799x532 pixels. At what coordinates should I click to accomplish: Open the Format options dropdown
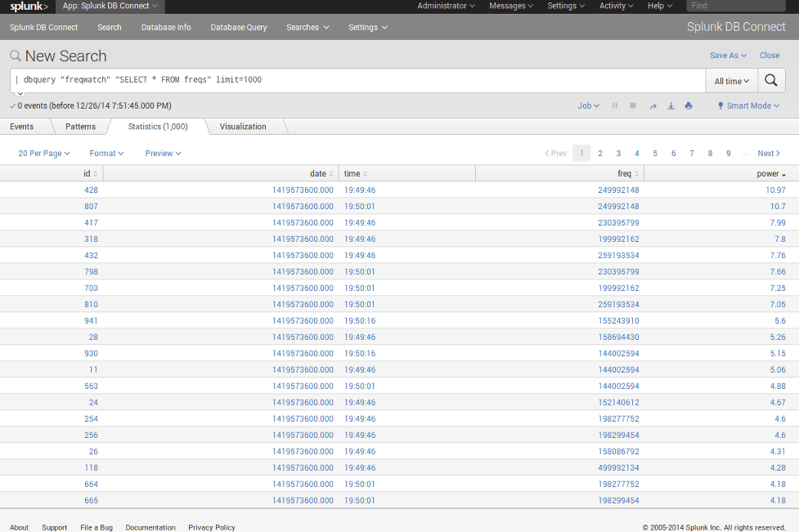coord(106,154)
